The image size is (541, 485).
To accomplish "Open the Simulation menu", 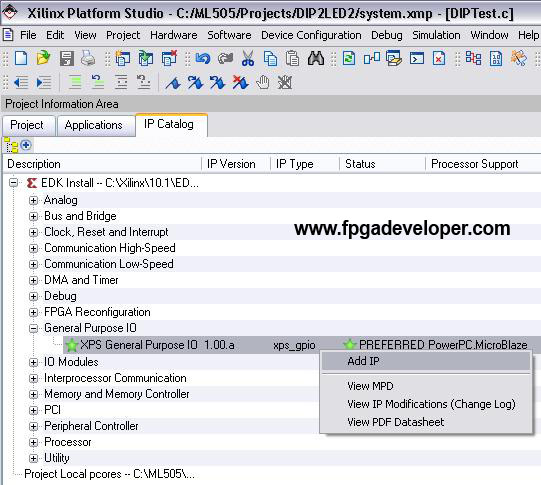I will (436, 35).
